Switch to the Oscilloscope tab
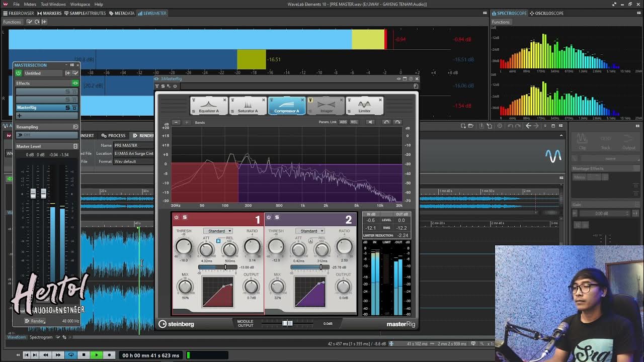644x362 pixels. click(546, 13)
